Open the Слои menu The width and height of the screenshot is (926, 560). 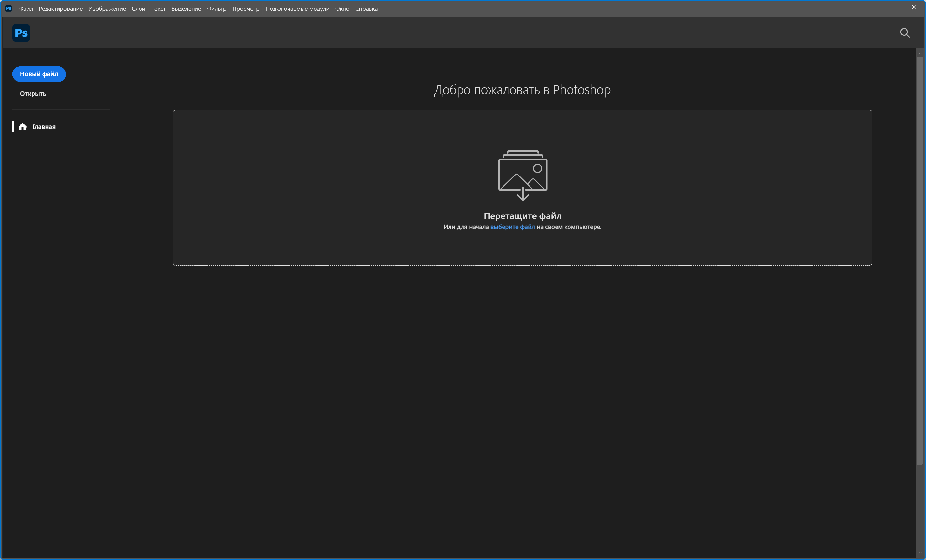point(138,9)
